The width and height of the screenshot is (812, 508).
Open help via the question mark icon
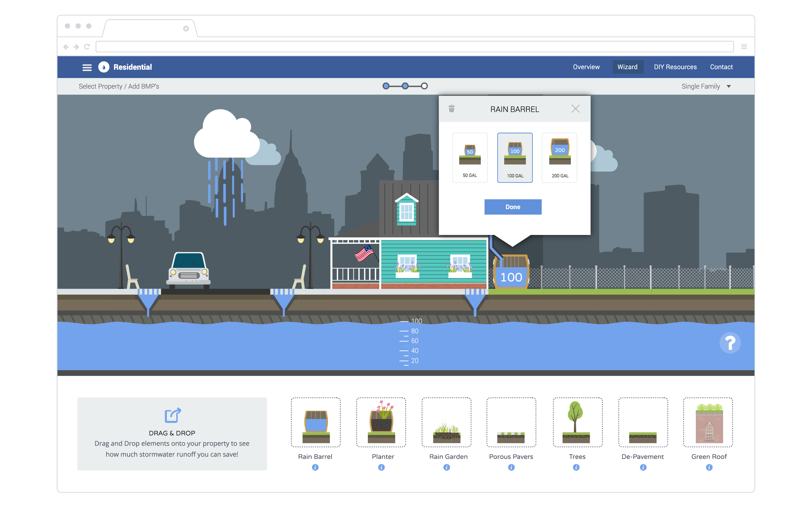click(x=730, y=343)
